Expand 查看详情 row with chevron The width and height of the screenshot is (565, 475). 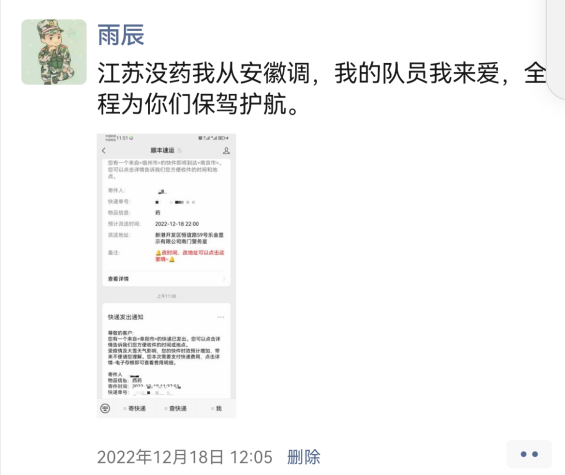click(166, 279)
